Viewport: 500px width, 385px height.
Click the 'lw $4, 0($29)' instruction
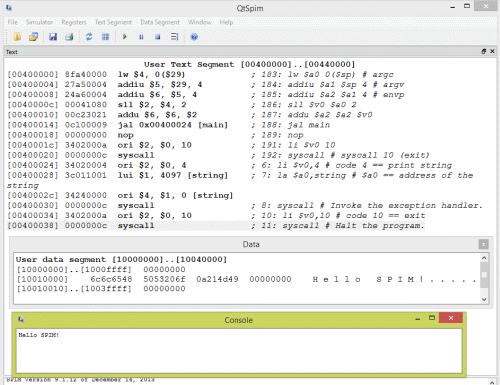[x=151, y=74]
